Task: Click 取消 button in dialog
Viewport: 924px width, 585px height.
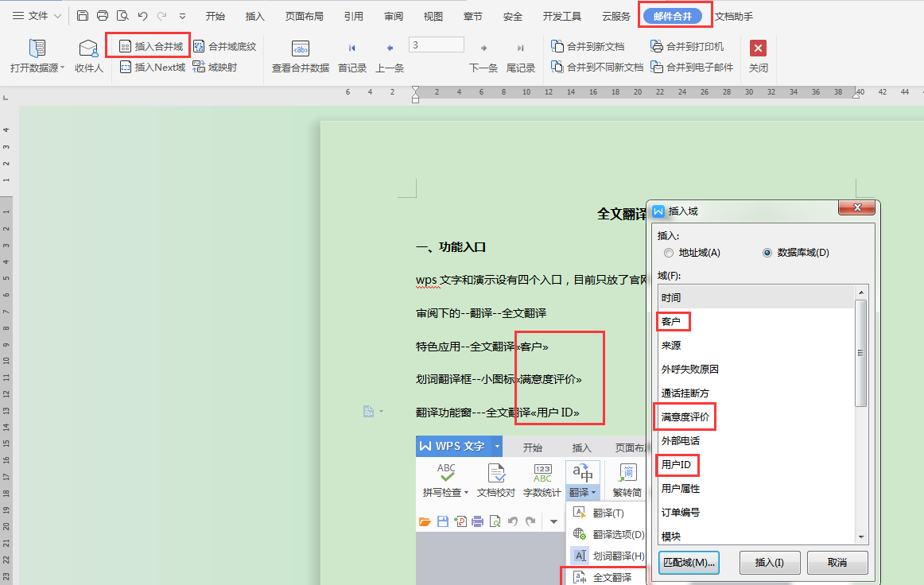Action: point(837,563)
